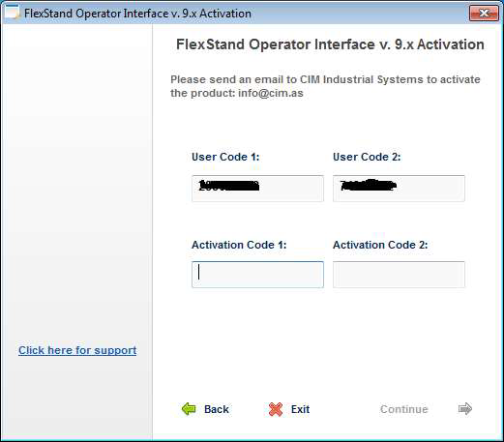Click the grey Continue arrow icon
Screen dimensions: 504x442
pos(465,409)
